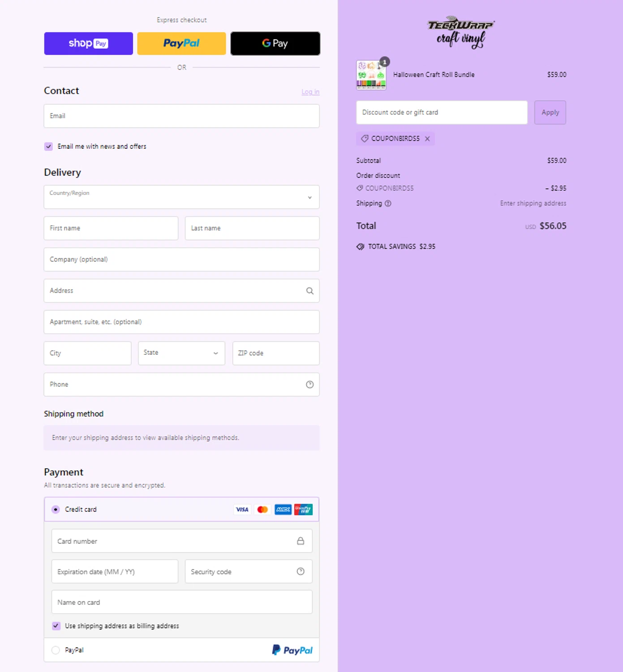Click the Visa card logo
The image size is (623, 672).
click(x=242, y=509)
